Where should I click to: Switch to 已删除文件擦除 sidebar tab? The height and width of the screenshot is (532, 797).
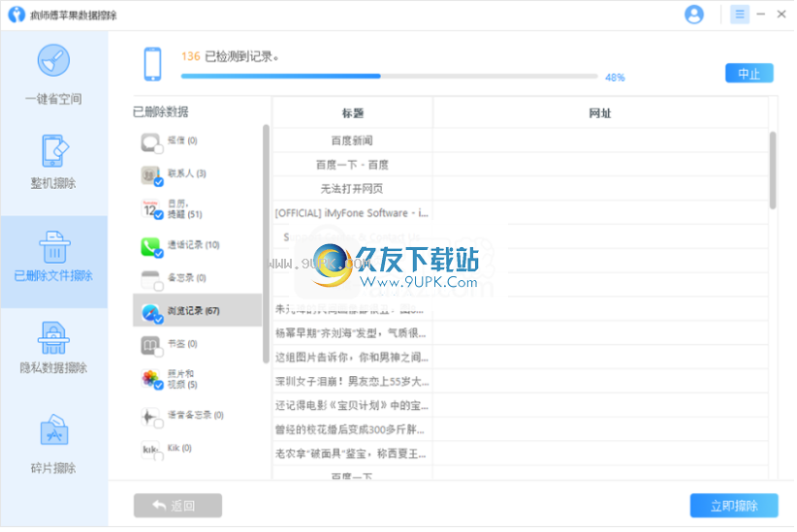tap(54, 263)
